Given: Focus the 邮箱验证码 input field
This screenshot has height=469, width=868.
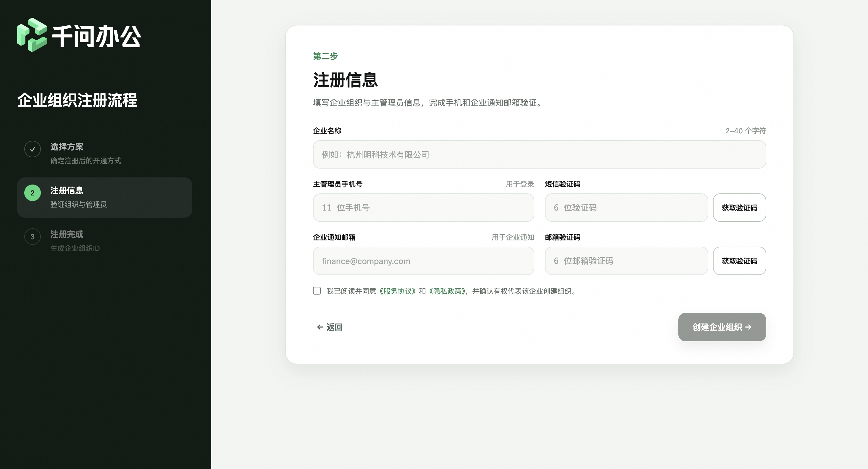Looking at the screenshot, I should (626, 261).
